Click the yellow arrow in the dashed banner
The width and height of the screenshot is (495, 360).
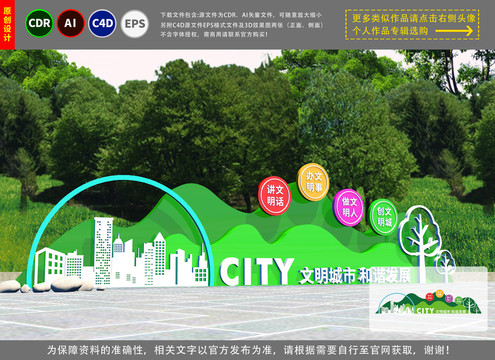454,31
